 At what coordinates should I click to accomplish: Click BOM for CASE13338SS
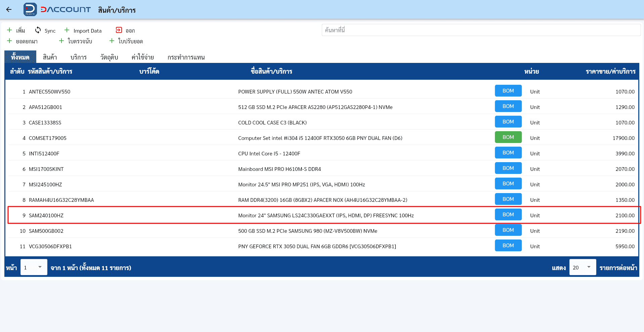tap(508, 122)
